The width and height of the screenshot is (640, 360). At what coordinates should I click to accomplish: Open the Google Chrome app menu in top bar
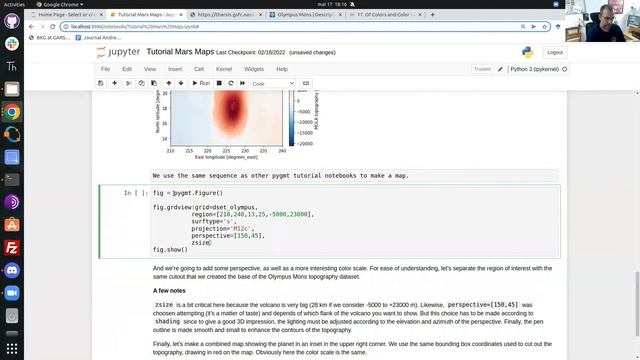[x=60, y=4]
